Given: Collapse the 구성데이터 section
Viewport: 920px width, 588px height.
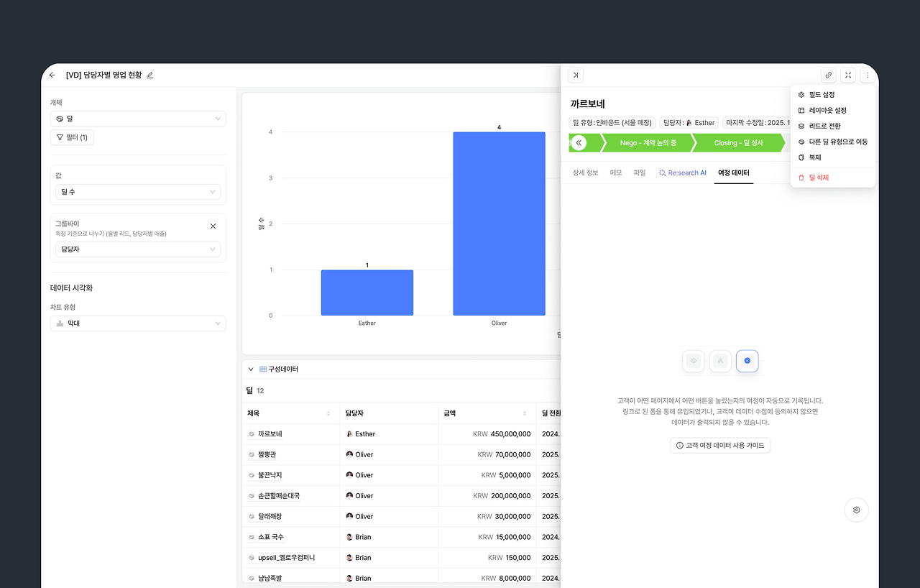Looking at the screenshot, I should [251, 369].
